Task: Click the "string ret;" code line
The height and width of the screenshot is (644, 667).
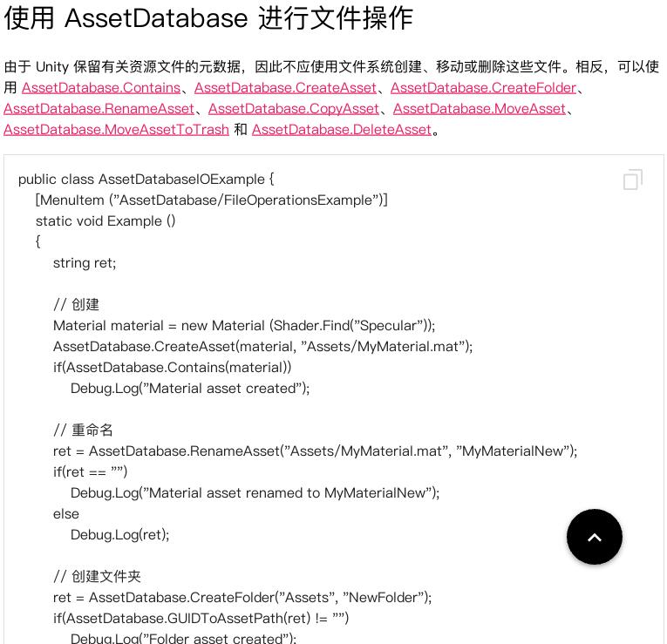Action: pyautogui.click(x=85, y=263)
